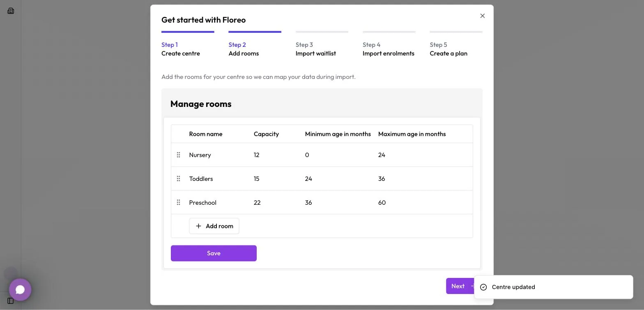Screen dimensions: 644x310
Task: Jump to Step 3 Import waitlist
Action: coord(322,44)
